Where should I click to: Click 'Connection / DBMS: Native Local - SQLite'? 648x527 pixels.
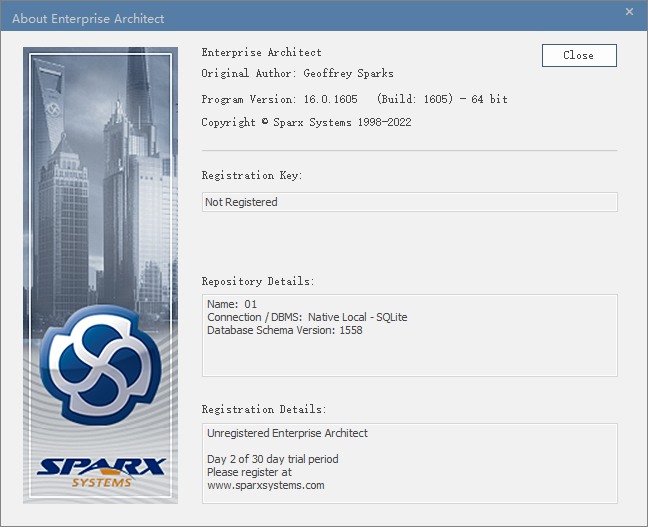pos(307,317)
